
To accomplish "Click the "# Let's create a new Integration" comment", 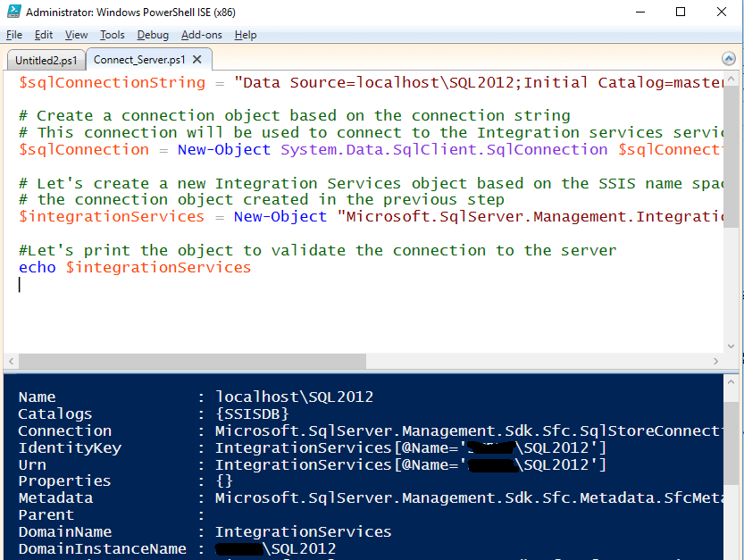I will click(371, 183).
